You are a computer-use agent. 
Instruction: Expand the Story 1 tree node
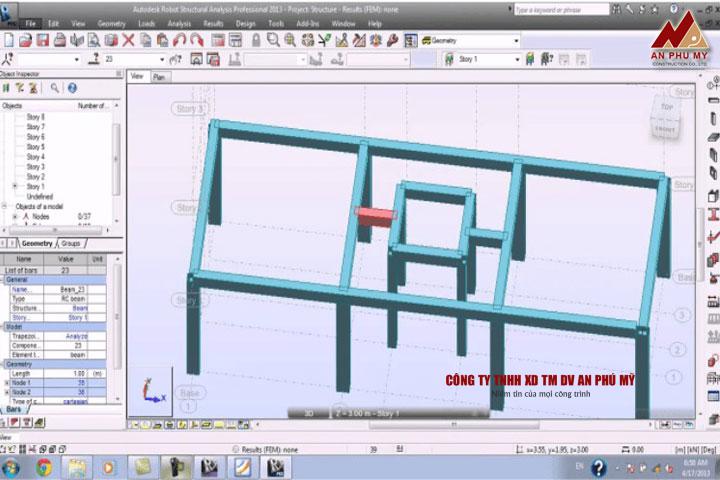14,187
